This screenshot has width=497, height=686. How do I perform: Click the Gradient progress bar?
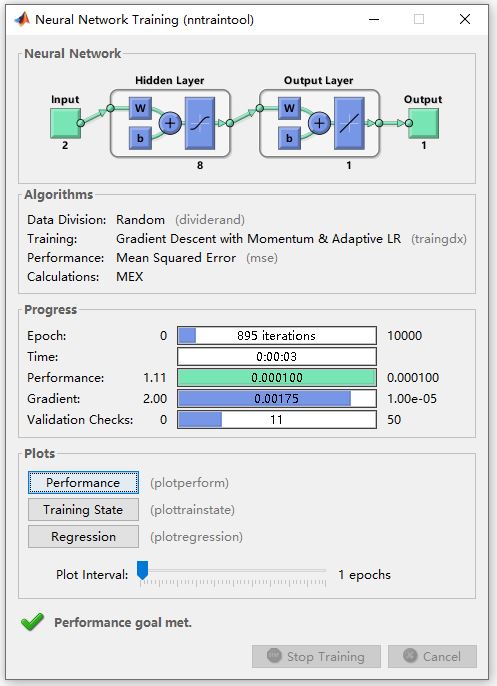276,399
